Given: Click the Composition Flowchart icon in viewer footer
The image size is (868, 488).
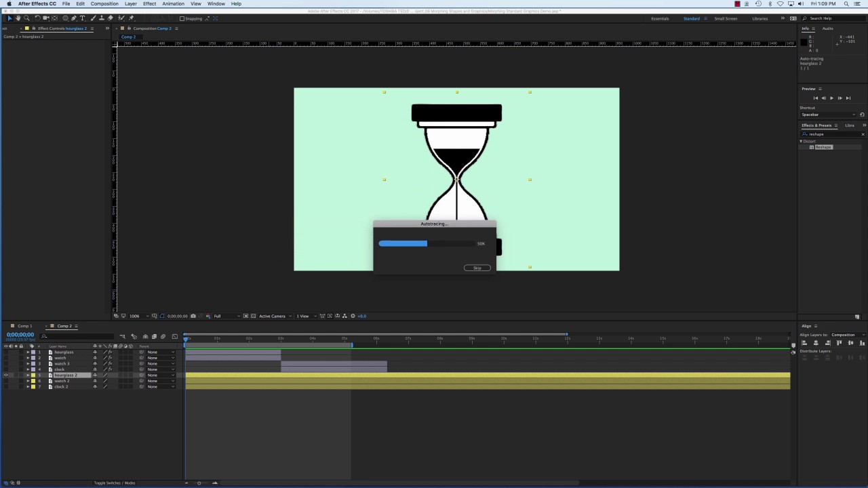Looking at the screenshot, I should tap(345, 316).
